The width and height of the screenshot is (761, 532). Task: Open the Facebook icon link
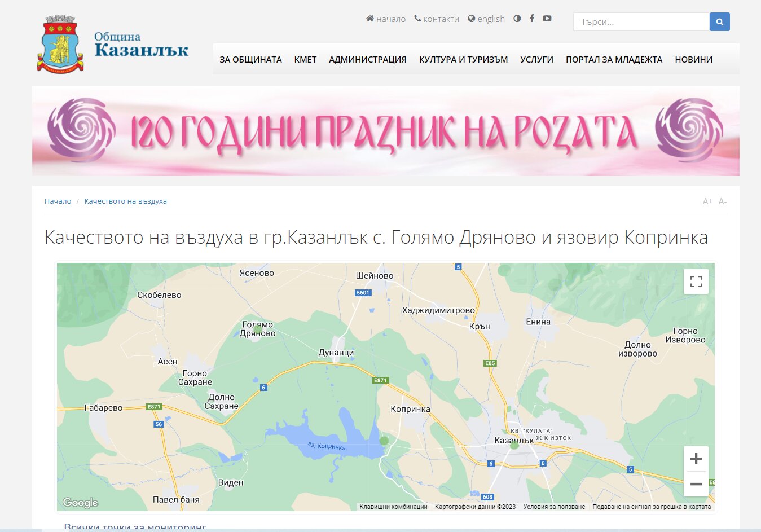[531, 19]
